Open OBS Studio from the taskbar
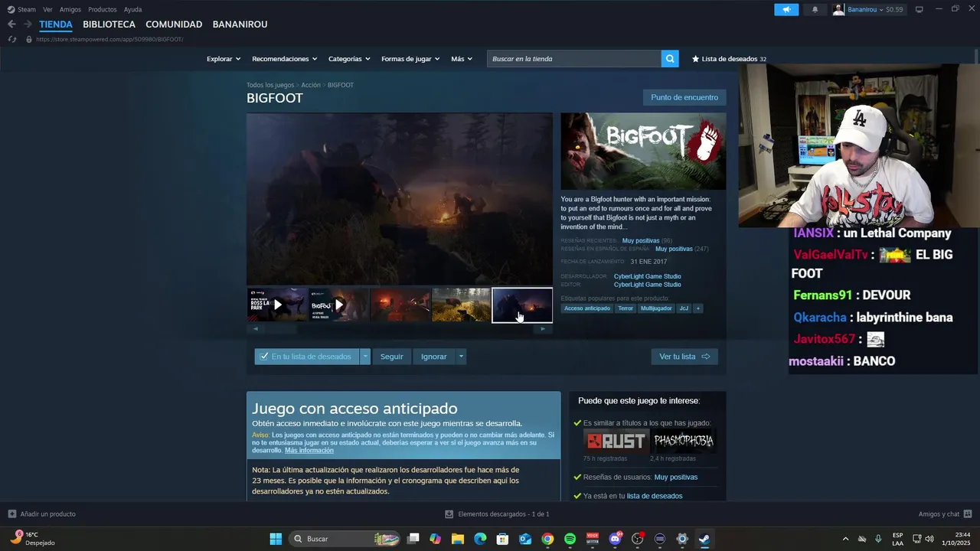The image size is (980, 551). (x=637, y=539)
